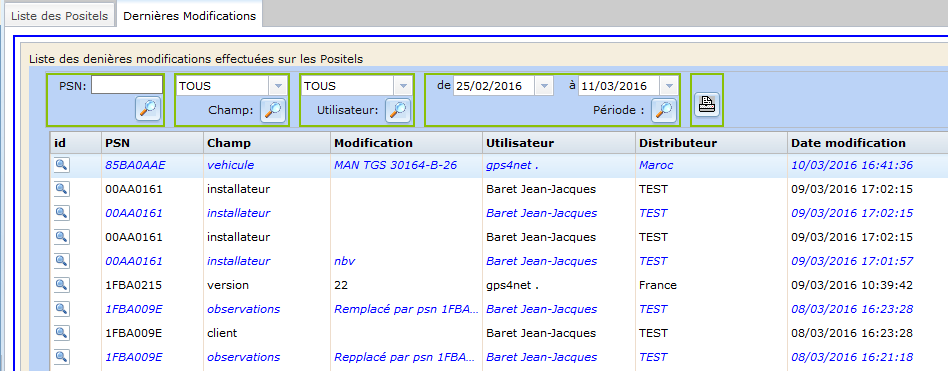948x371 pixels.
Task: Sort by the Modification column header
Action: point(406,143)
